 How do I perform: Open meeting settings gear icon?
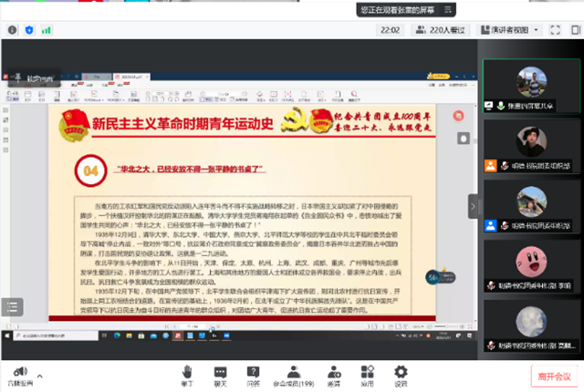point(401,375)
